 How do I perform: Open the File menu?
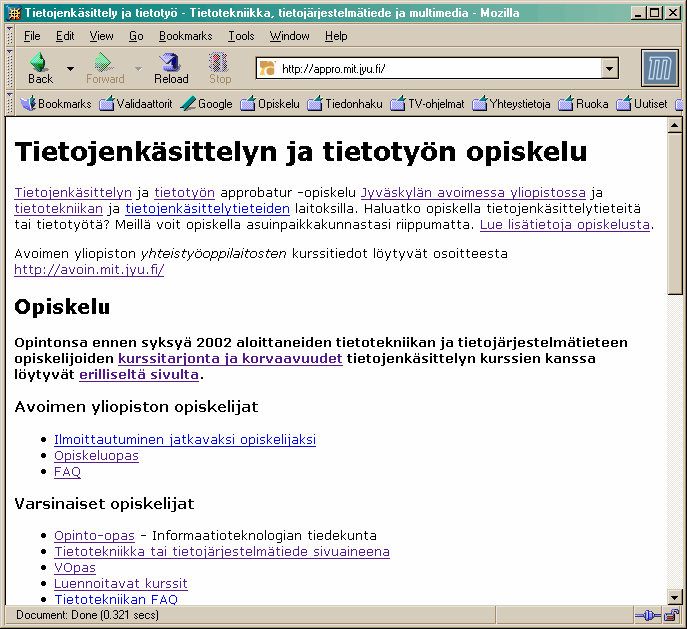[32, 36]
